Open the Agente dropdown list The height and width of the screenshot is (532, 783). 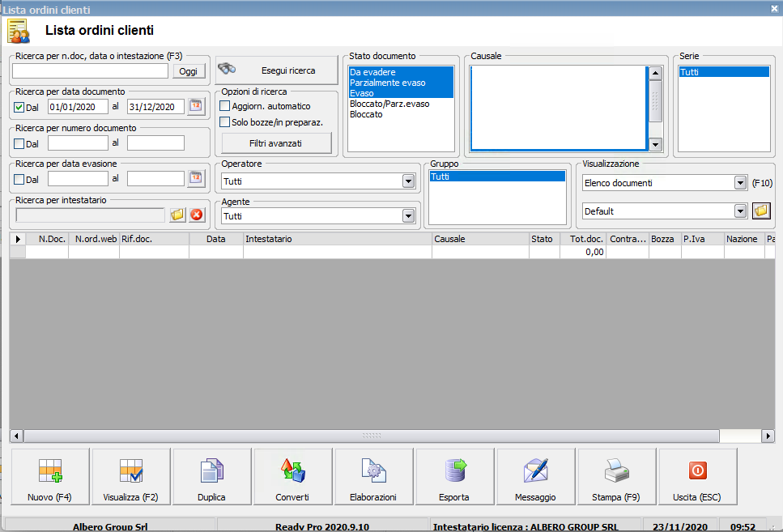(x=408, y=216)
